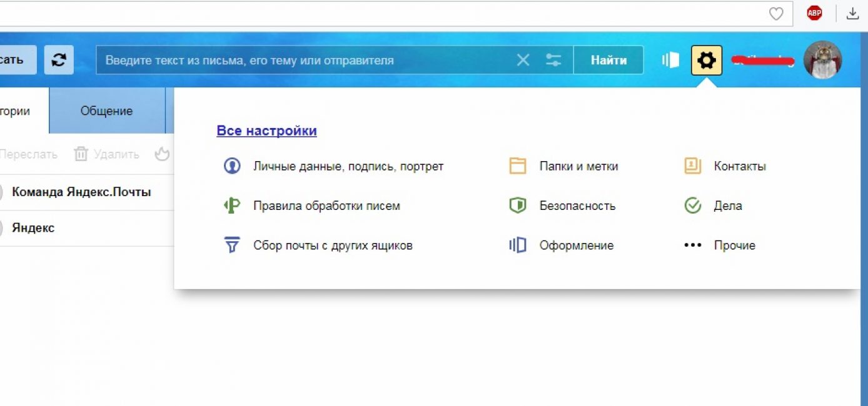Open Сбор почты с других ящиков
This screenshot has height=406, width=868.
click(333, 245)
